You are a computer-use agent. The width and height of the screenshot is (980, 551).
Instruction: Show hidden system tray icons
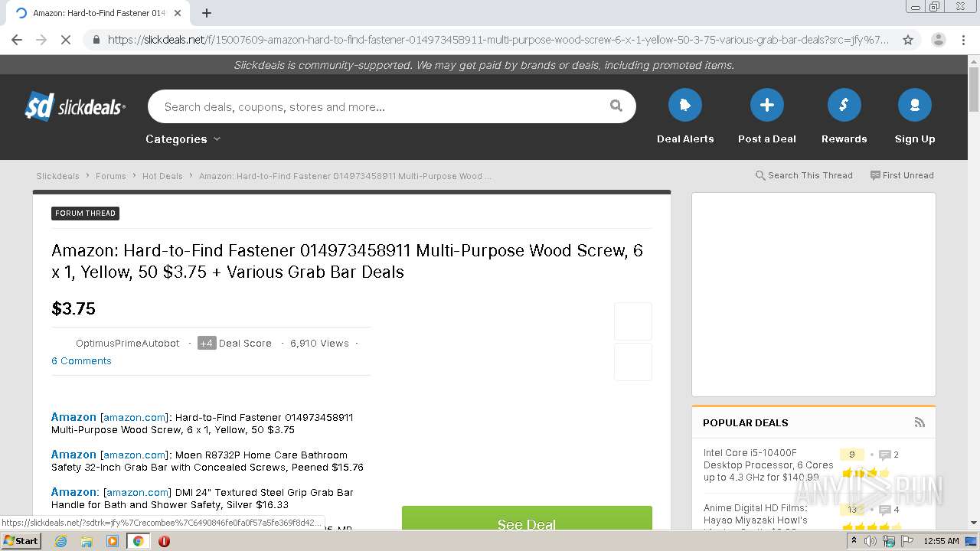point(854,541)
